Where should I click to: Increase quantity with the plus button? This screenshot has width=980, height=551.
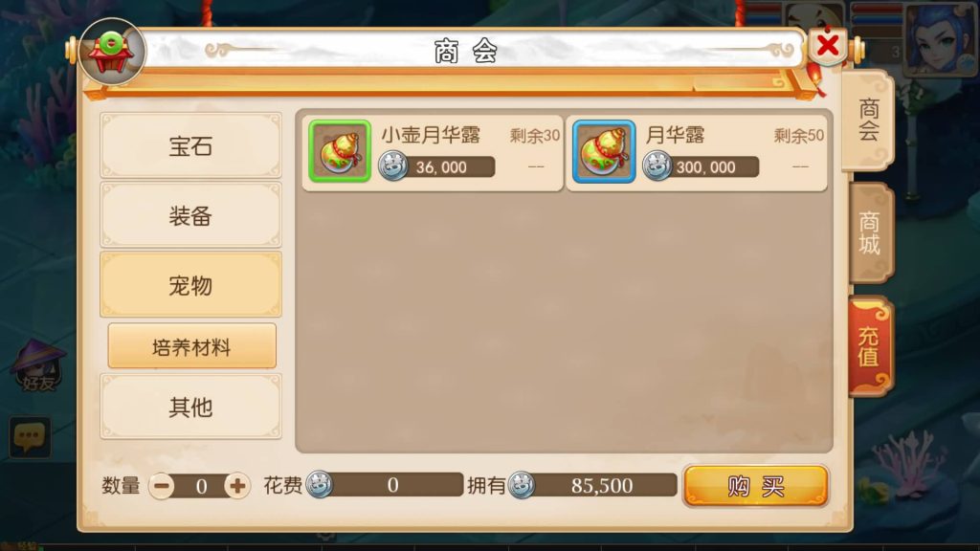click(x=237, y=485)
